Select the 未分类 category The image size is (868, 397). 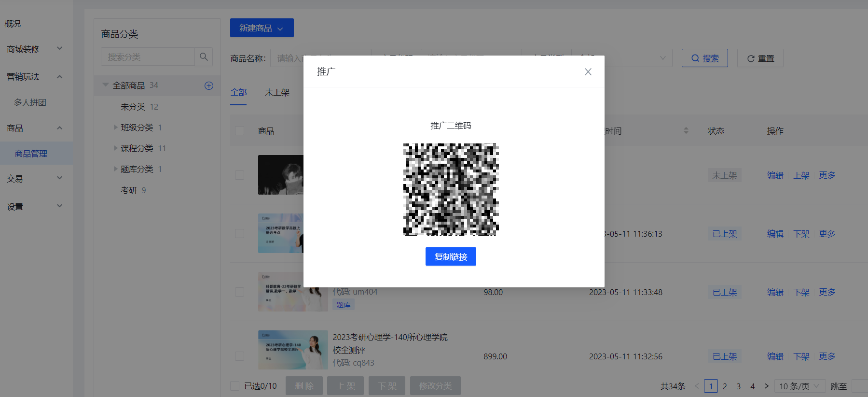pos(133,107)
